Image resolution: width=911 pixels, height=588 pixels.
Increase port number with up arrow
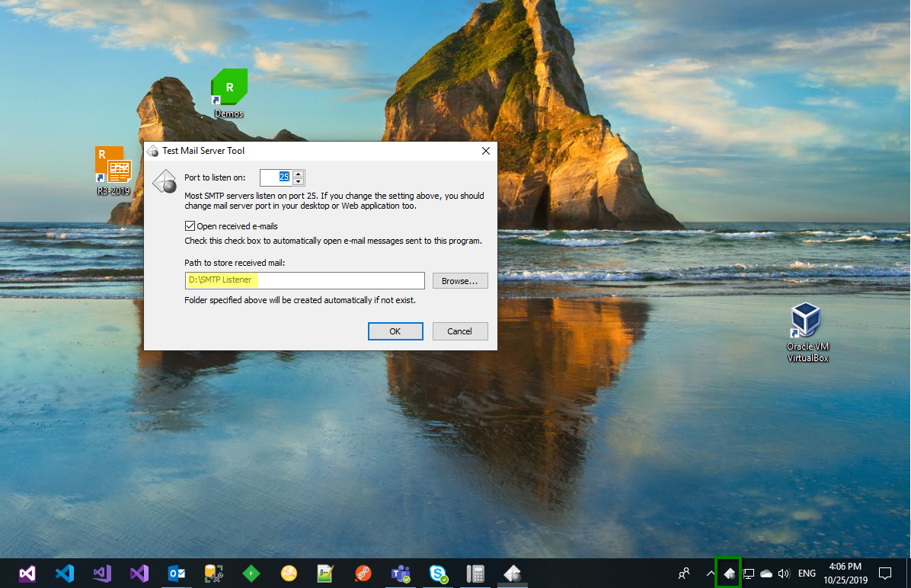299,174
